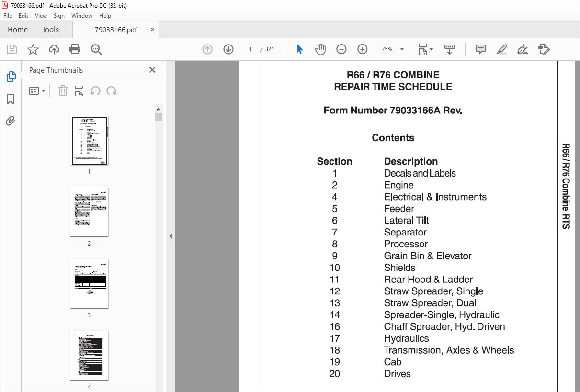Open the File menu

[8, 16]
